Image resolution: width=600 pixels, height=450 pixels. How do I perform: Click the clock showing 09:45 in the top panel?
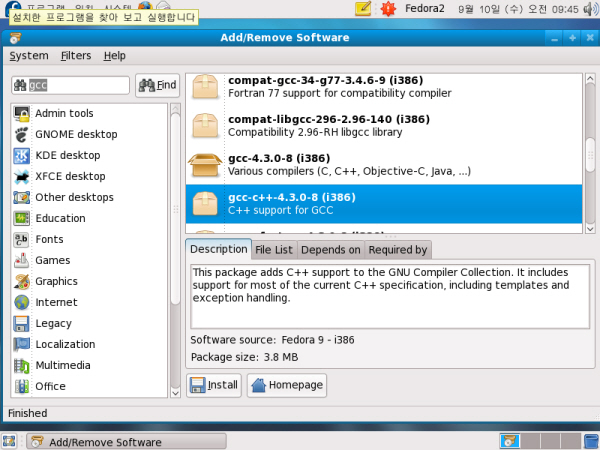[x=518, y=9]
